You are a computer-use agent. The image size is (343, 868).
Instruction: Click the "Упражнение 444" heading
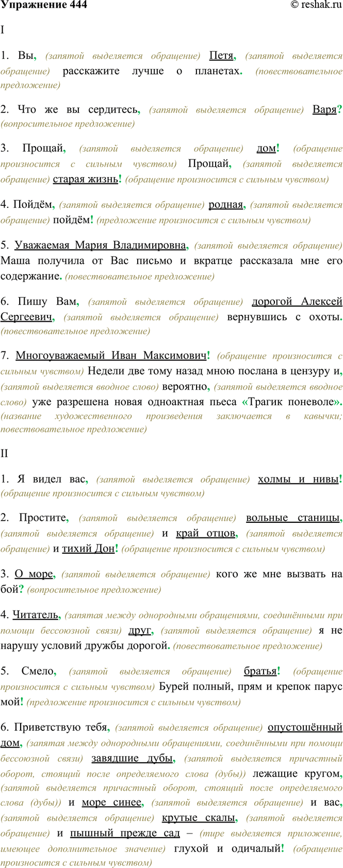point(44,5)
